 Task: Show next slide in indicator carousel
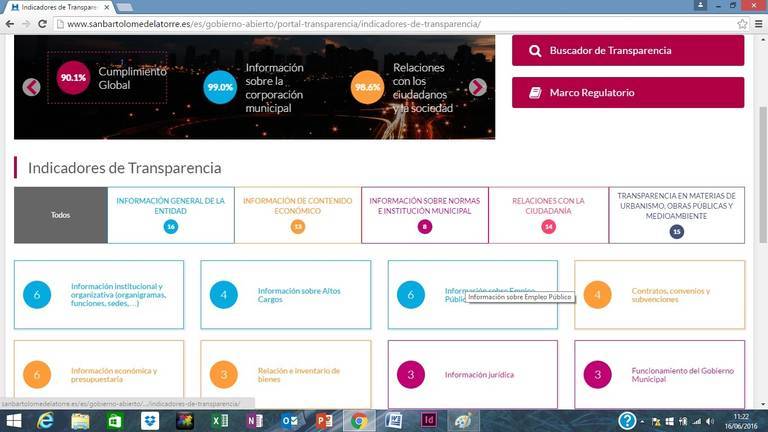pos(478,87)
